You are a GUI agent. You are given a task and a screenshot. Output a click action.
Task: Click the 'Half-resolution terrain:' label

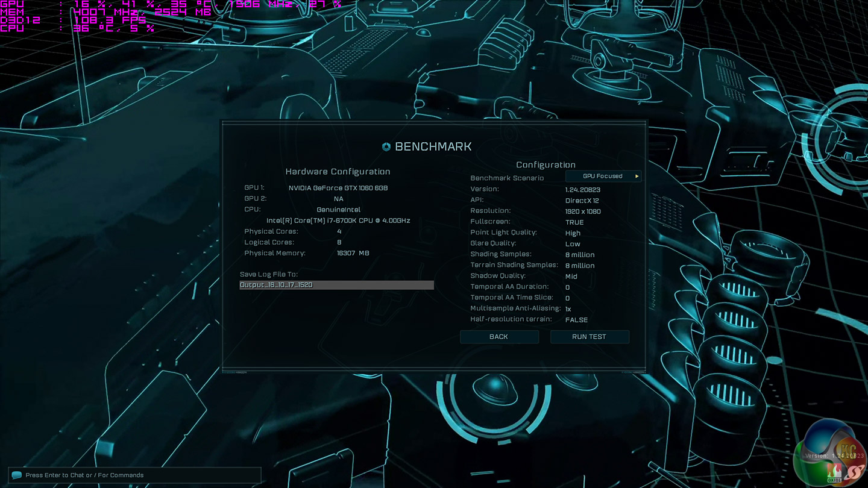pyautogui.click(x=511, y=319)
